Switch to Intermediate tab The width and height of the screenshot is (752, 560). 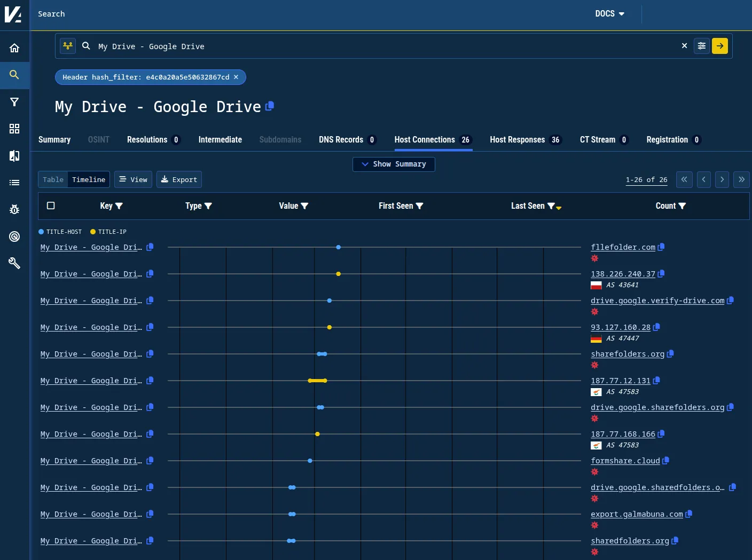point(220,139)
